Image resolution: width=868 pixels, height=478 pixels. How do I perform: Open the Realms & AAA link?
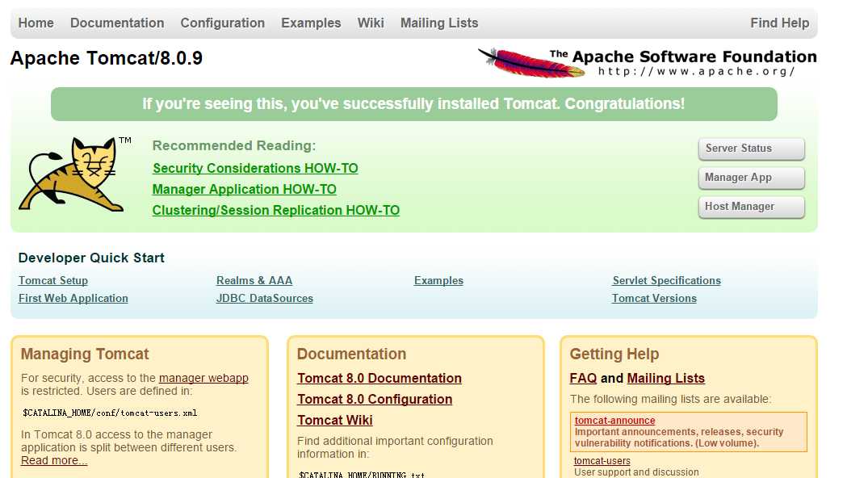pos(254,281)
